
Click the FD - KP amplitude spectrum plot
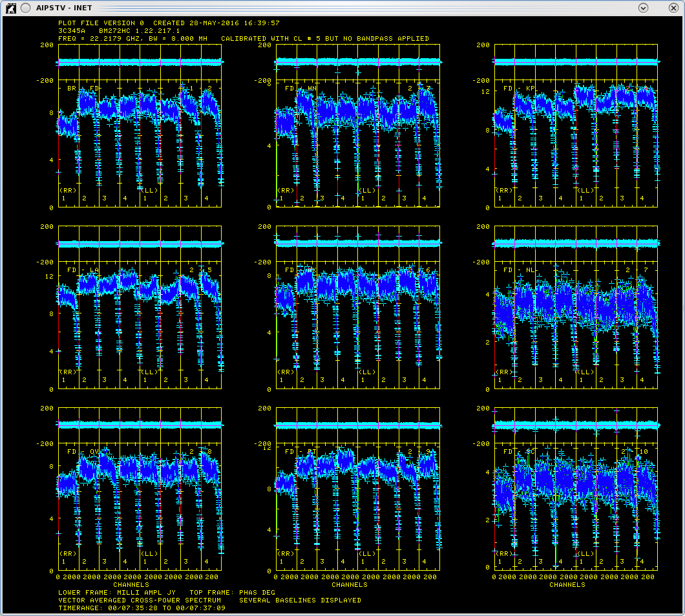tap(576, 143)
